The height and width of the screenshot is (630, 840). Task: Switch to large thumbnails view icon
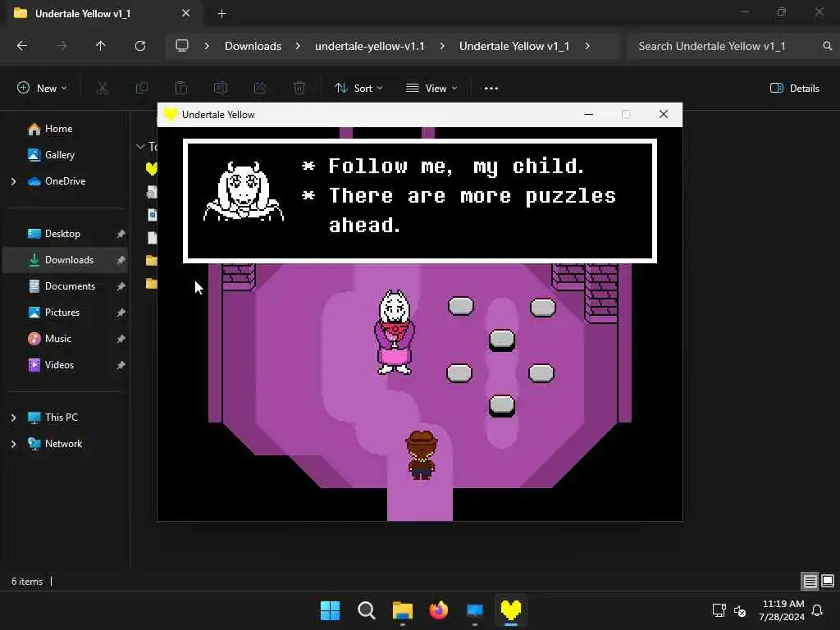[828, 582]
